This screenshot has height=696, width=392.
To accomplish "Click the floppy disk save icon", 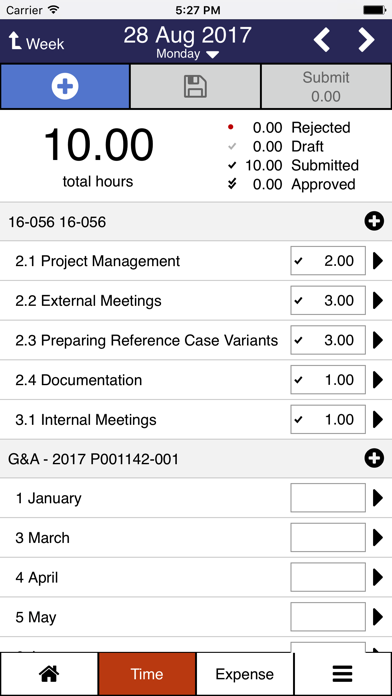I will [x=195, y=87].
